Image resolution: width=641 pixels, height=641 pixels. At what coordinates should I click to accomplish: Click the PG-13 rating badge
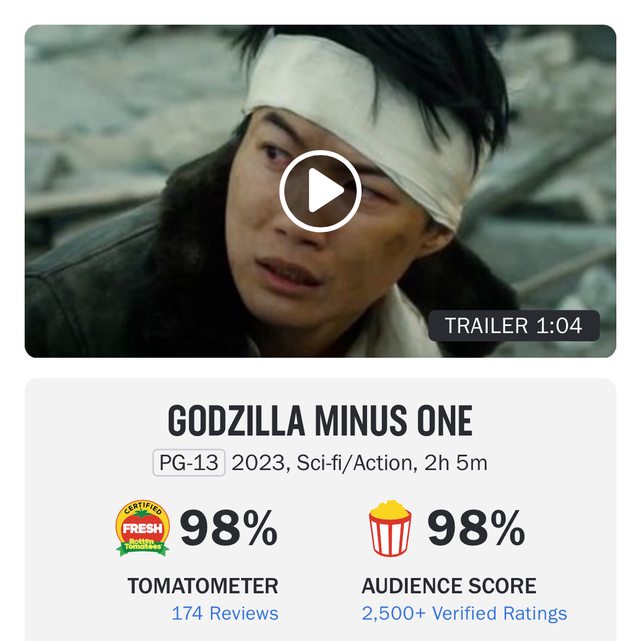(x=189, y=463)
